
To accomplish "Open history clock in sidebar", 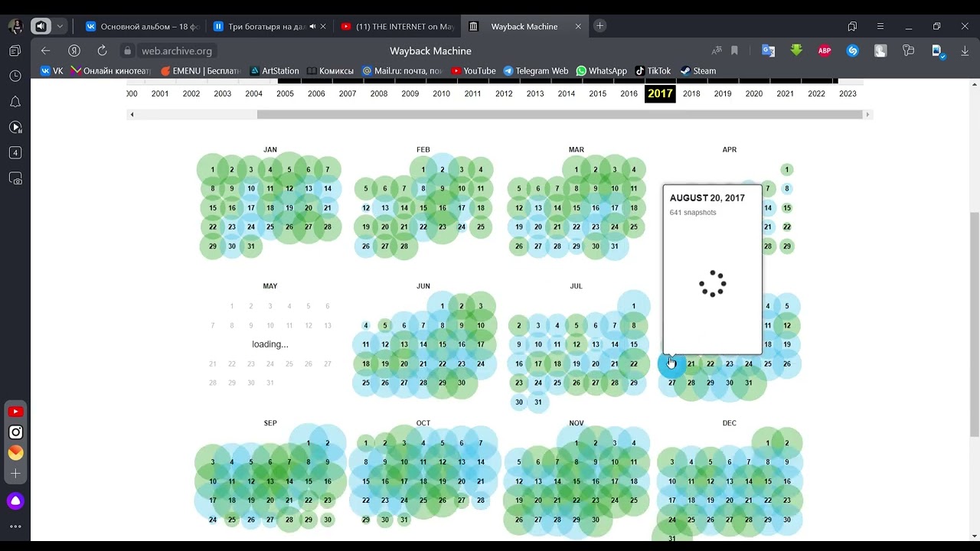I will 15,76.
